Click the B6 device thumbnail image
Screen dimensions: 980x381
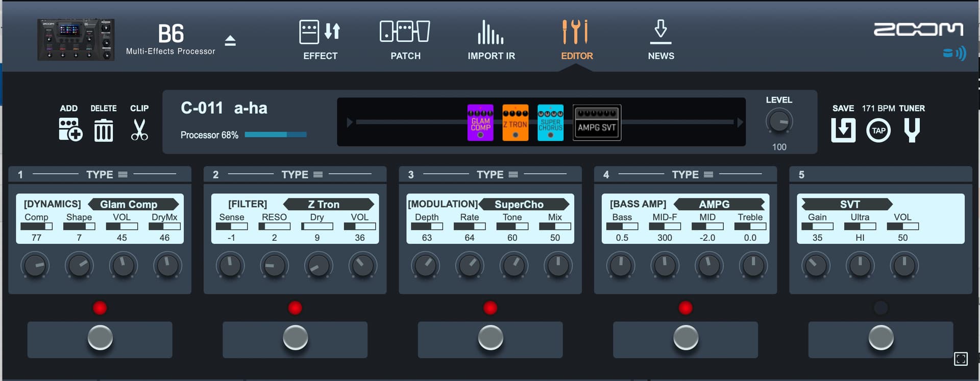pos(76,40)
